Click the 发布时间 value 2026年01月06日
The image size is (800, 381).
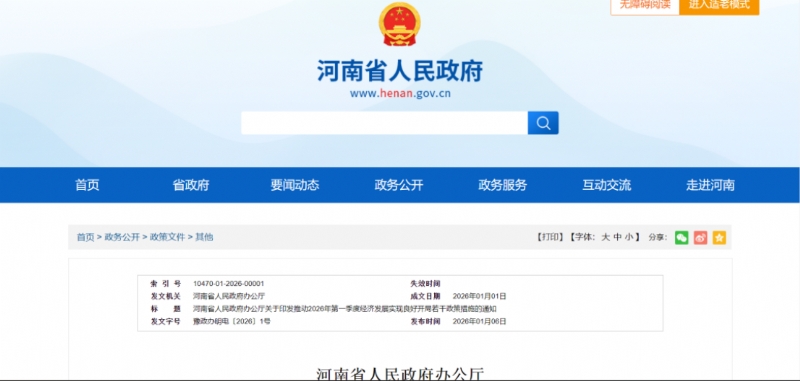[480, 322]
